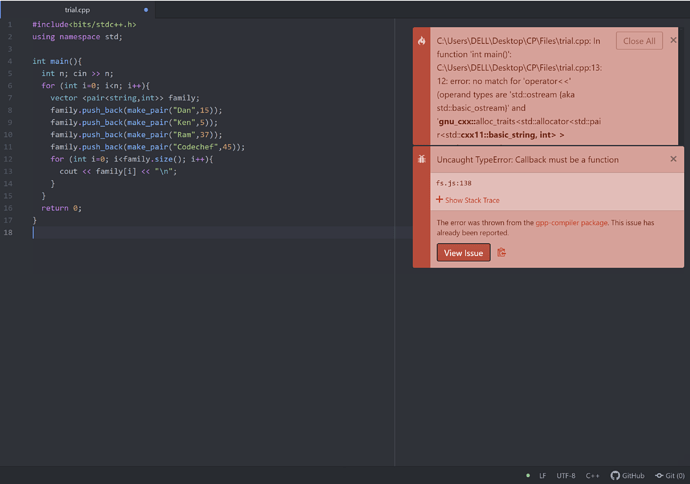The image size is (690, 484).
Task: Click Close All notifications button
Action: tap(639, 41)
